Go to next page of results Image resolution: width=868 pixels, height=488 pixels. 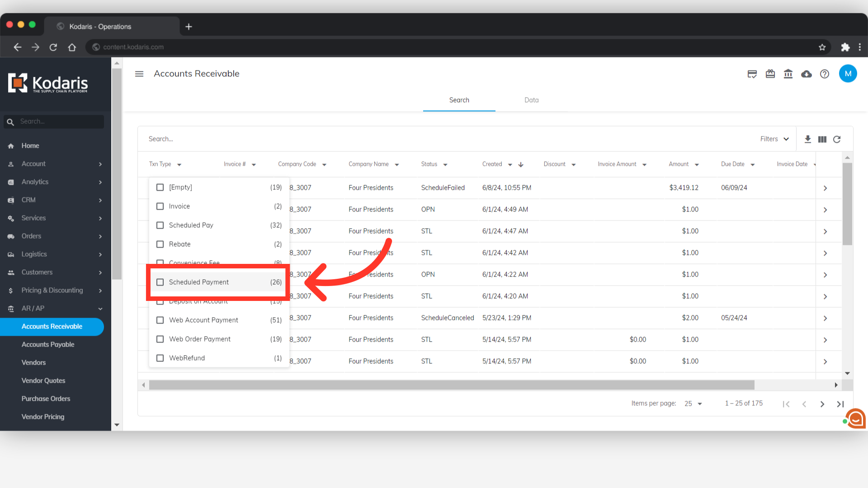pos(822,404)
